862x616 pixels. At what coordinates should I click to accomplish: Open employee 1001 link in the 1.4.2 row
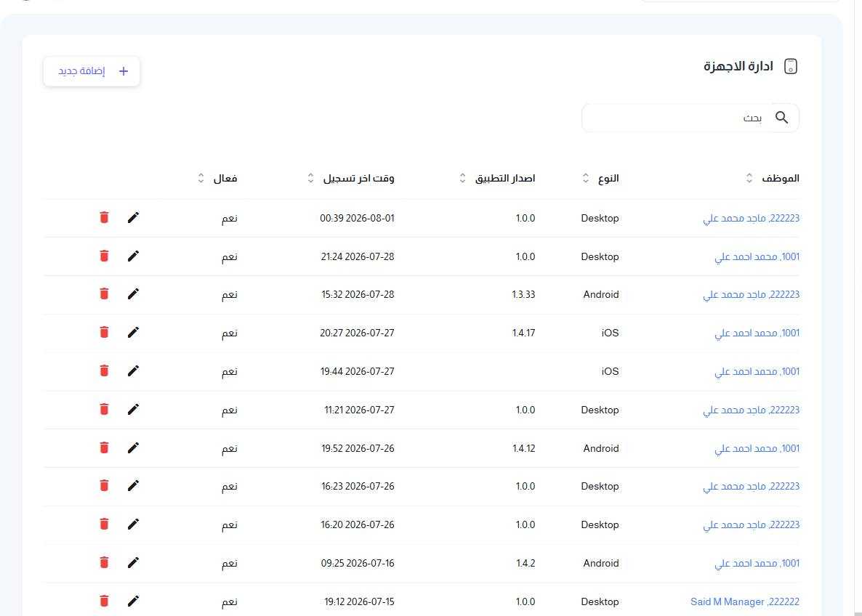pyautogui.click(x=757, y=563)
